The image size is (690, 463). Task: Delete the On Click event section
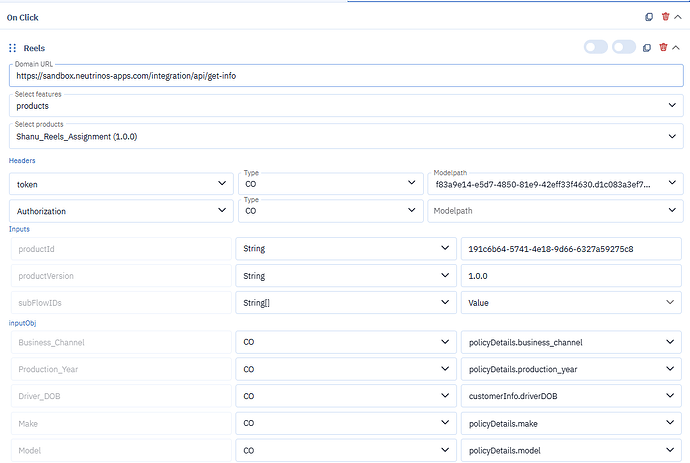click(x=665, y=17)
